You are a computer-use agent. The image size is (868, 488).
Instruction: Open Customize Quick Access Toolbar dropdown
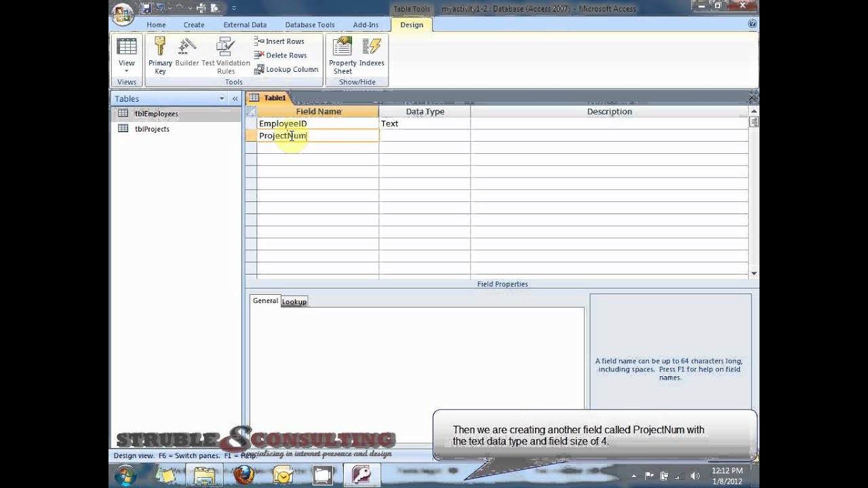coord(234,8)
